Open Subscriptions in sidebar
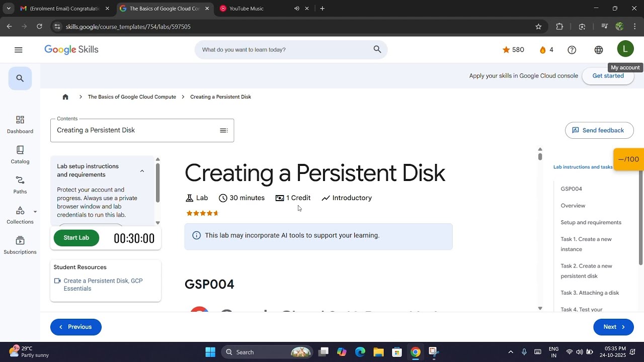Screen dimensions: 644x362 click(20, 245)
